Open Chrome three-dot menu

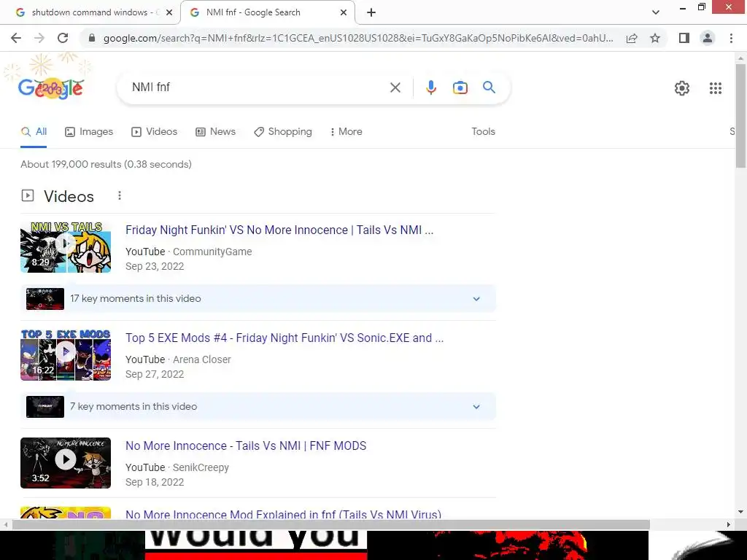(x=731, y=38)
